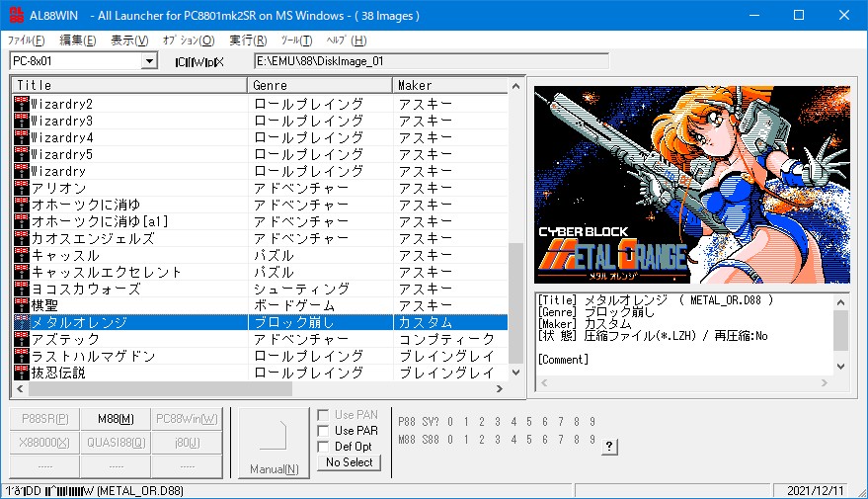Open the ファイル(F) menu

(26, 41)
